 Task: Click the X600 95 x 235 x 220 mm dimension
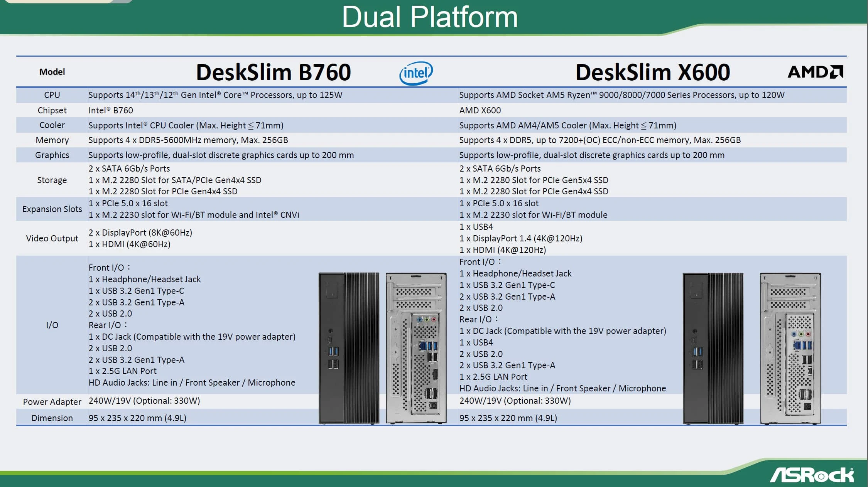[x=508, y=418]
